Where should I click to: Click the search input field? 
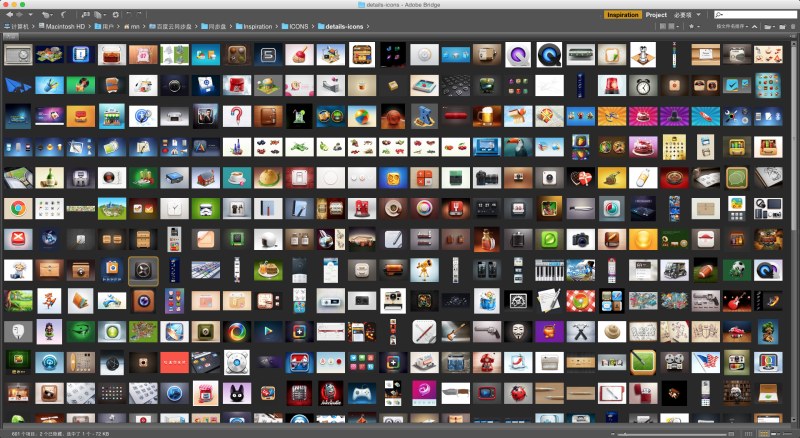[x=756, y=15]
